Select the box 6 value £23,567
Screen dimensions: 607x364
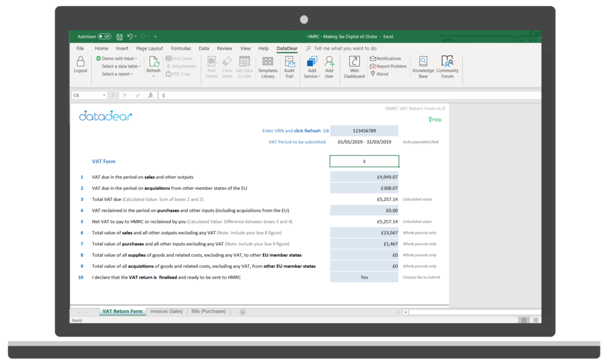[365, 233]
